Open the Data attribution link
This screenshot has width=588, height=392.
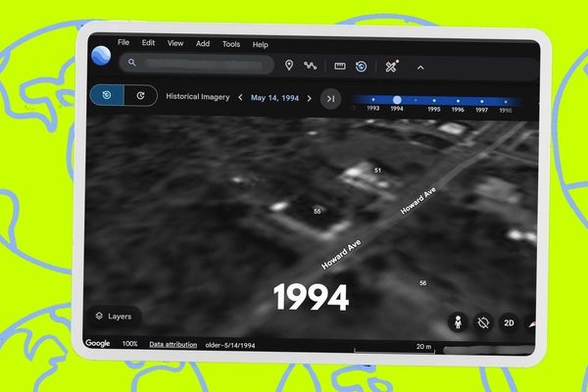click(x=172, y=344)
